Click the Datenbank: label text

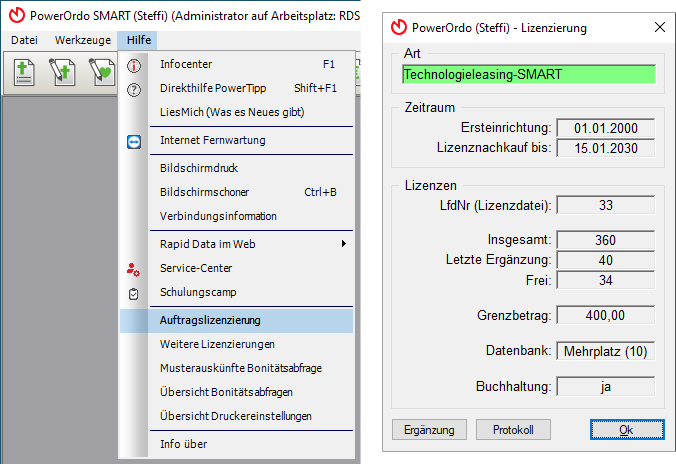click(x=519, y=351)
